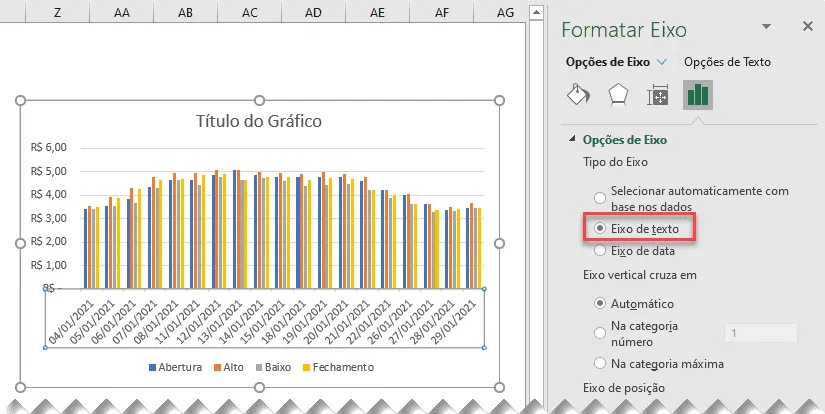Select column header AF
This screenshot has width=825, height=414.
(x=442, y=13)
